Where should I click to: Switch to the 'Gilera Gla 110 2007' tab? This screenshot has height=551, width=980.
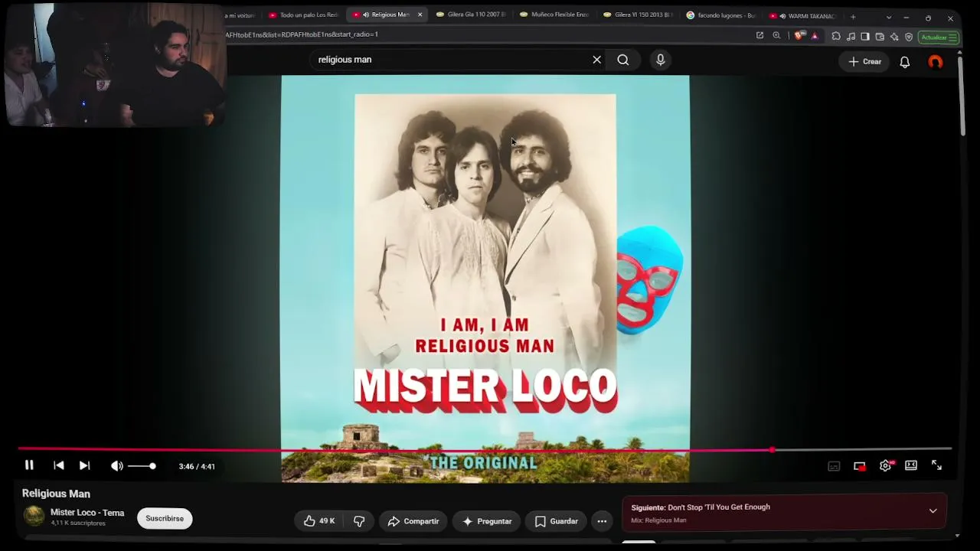tap(471, 15)
